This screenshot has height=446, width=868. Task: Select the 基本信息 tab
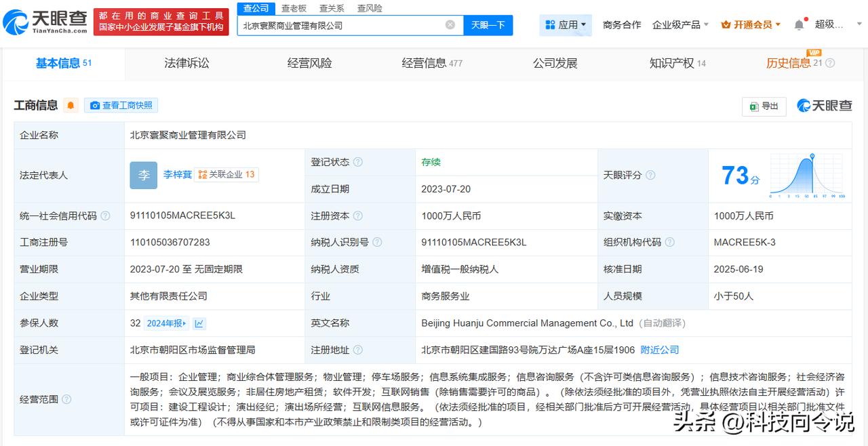(x=64, y=63)
